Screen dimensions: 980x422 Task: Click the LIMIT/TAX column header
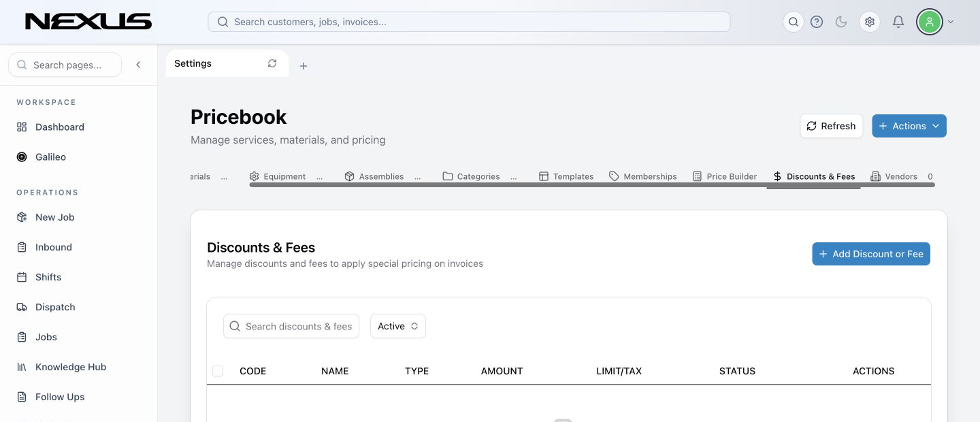pos(619,371)
